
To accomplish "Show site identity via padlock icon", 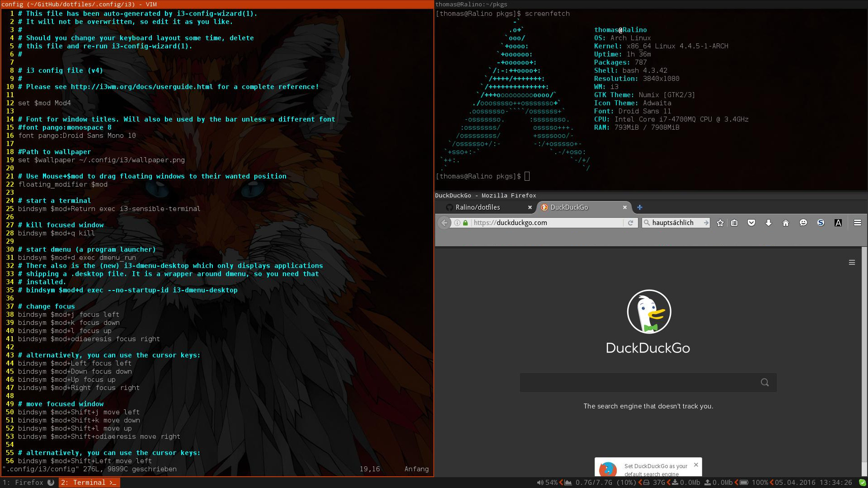I will (x=465, y=223).
